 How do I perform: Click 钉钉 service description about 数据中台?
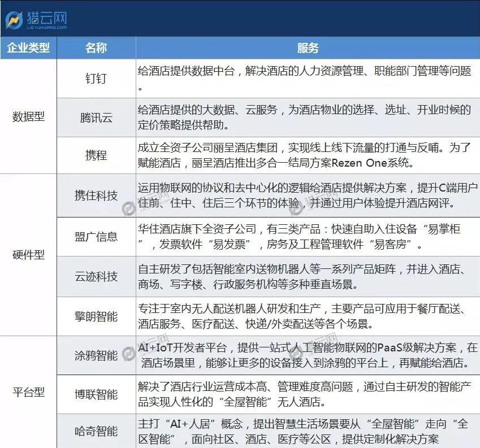pyautogui.click(x=304, y=79)
